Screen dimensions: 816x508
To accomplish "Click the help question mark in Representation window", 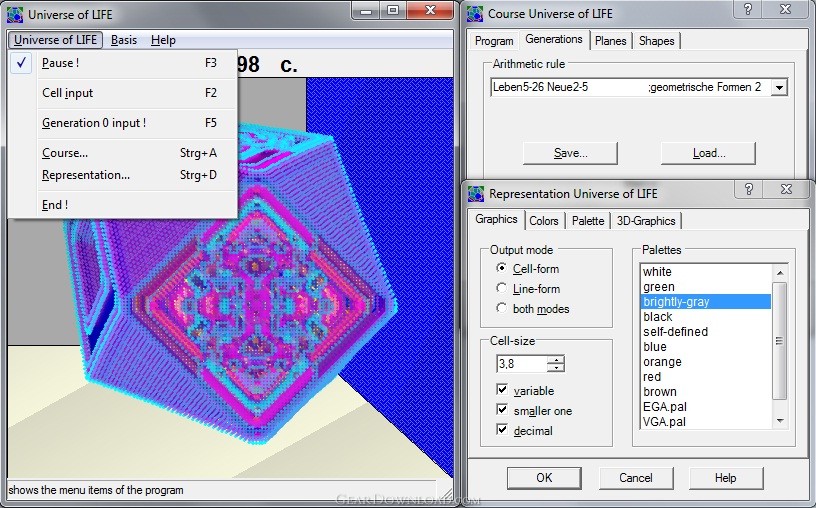I will tap(749, 189).
